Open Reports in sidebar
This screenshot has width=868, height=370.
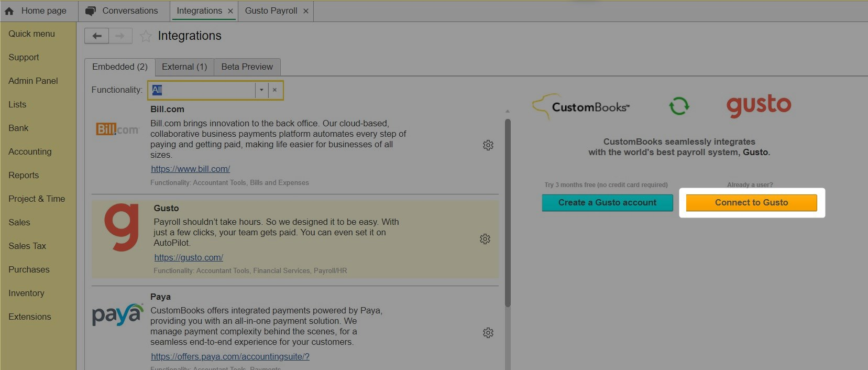click(24, 175)
